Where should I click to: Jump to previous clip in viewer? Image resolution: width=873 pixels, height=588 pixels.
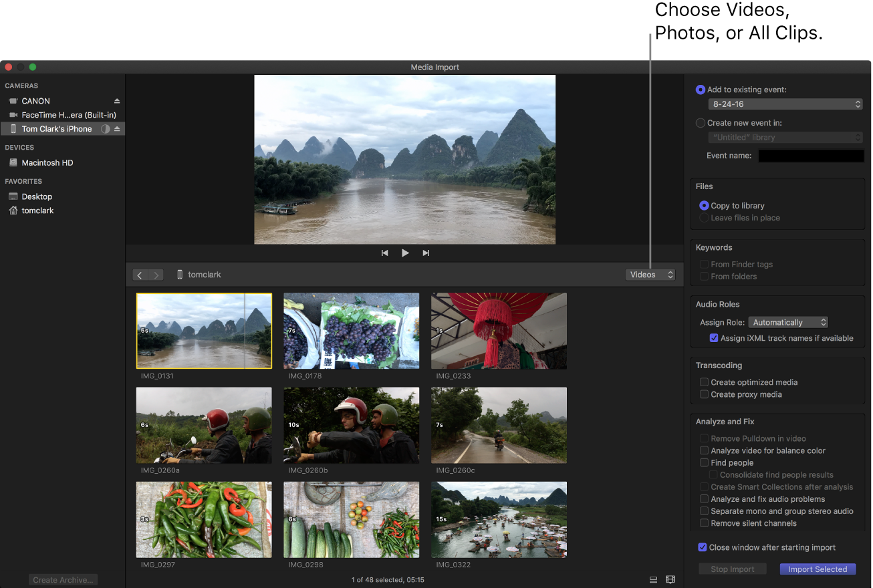click(384, 253)
